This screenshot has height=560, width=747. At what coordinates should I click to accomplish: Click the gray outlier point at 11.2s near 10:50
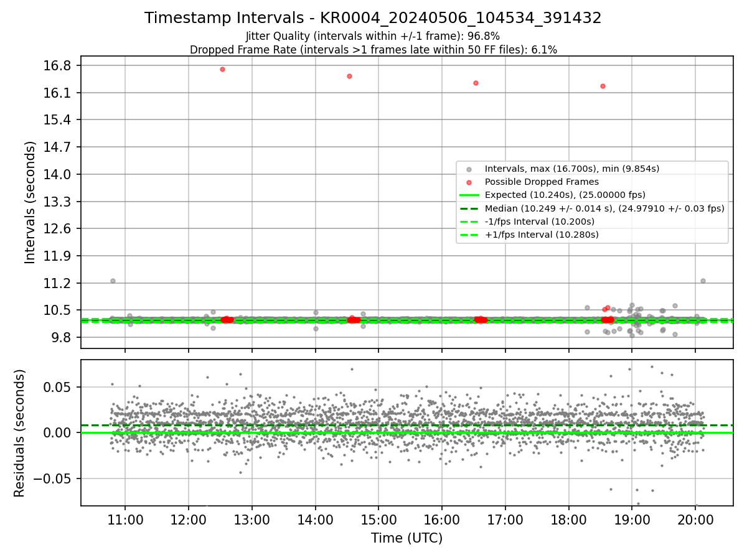click(113, 281)
